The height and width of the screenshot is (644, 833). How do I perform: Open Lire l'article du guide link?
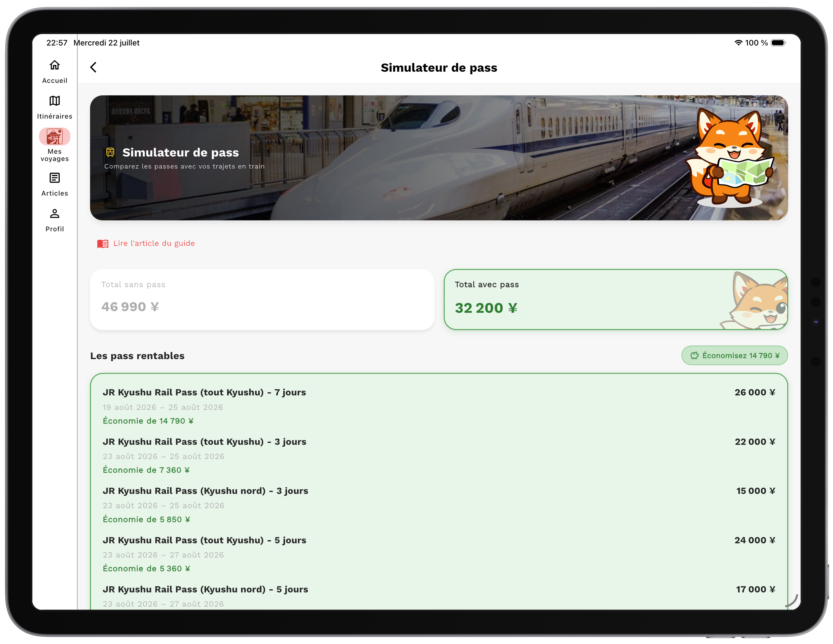(x=154, y=244)
